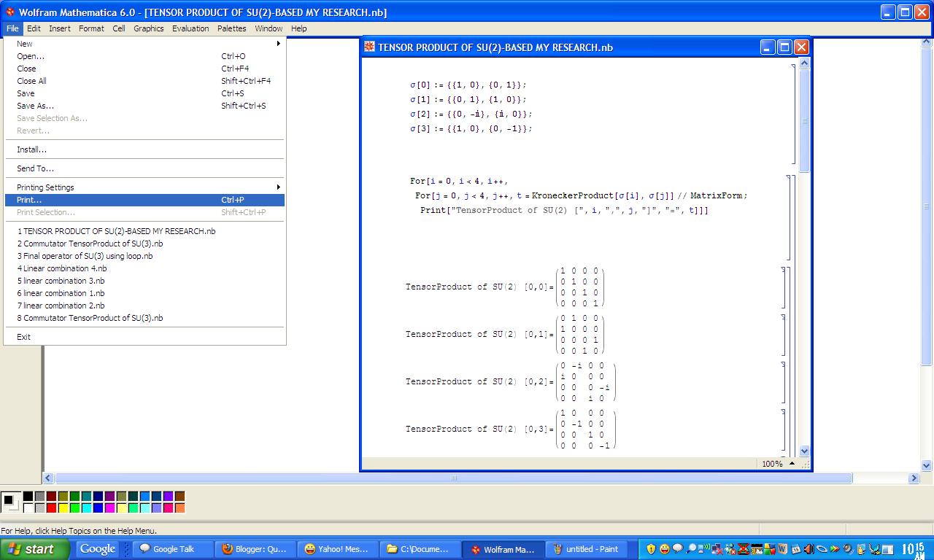
Task: Choose Save As... in the File menu
Action: tap(144, 106)
